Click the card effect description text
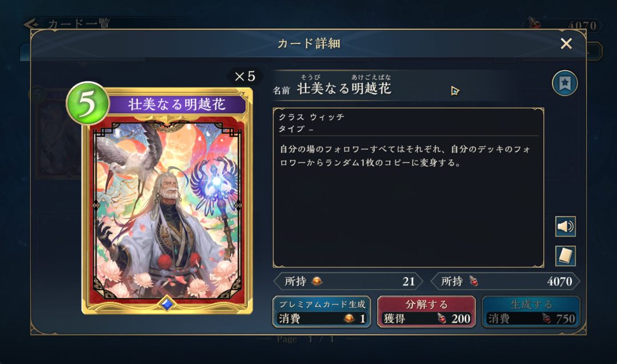This screenshot has height=364, width=617. pyautogui.click(x=405, y=156)
